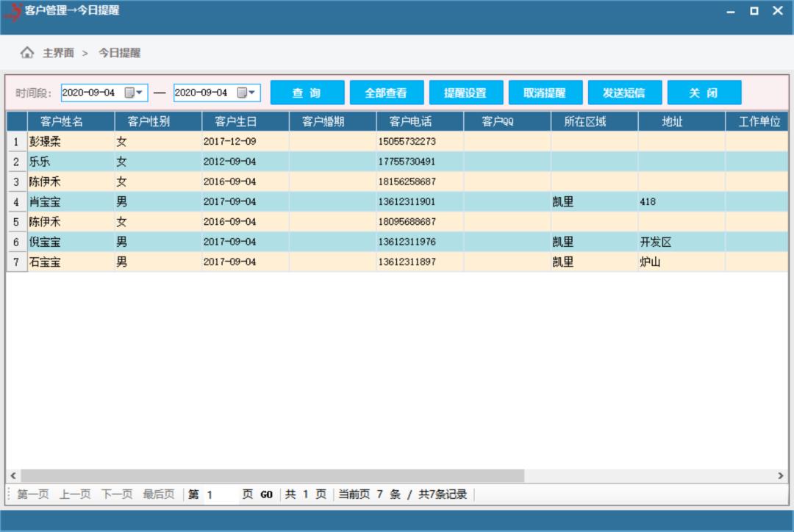Click the 发送短信 send SMS button
794x532 pixels.
(624, 93)
